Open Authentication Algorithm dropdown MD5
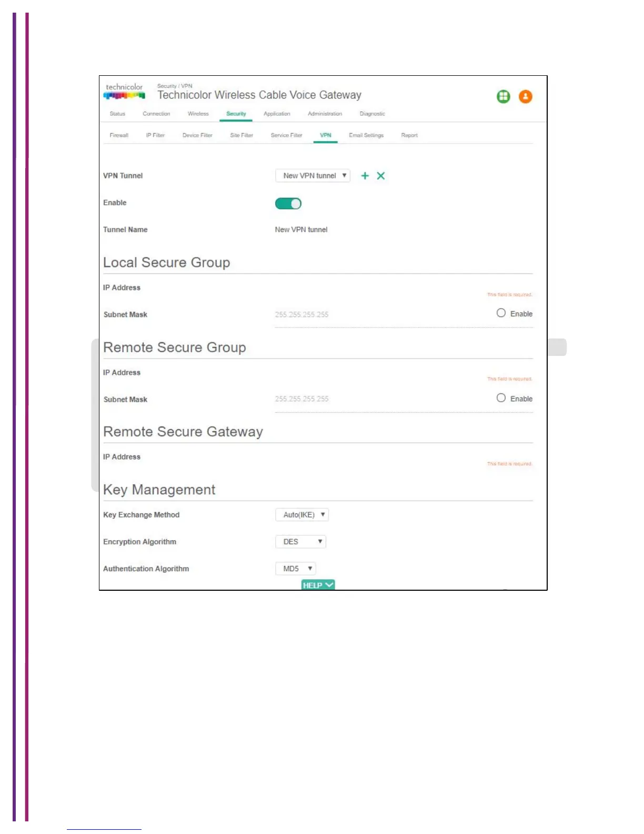 pyautogui.click(x=296, y=569)
